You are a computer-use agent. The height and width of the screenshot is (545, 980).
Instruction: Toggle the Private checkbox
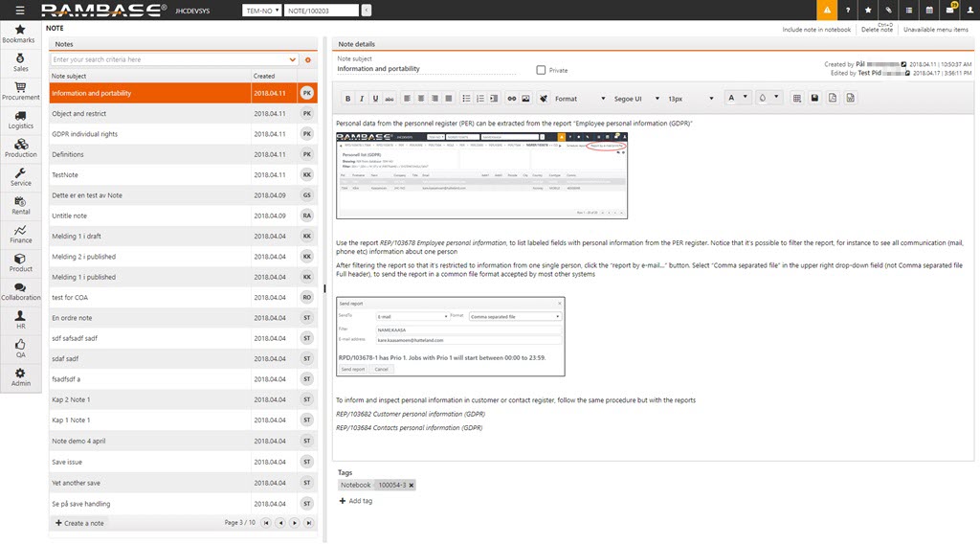(542, 70)
